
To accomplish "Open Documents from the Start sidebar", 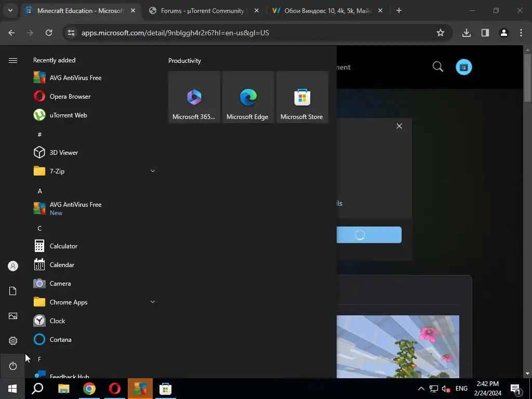I will click(13, 291).
